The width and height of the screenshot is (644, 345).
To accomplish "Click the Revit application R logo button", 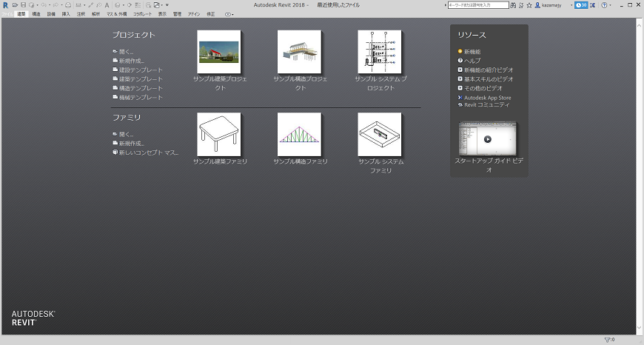I will (x=5, y=5).
